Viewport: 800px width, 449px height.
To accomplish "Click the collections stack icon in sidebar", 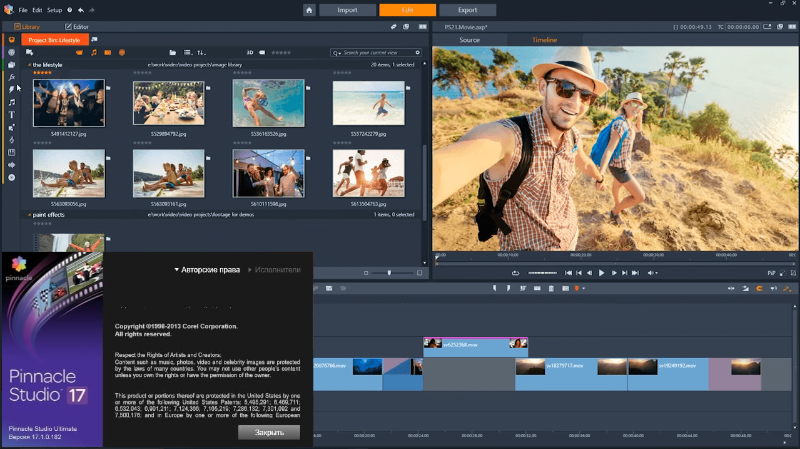I will [11, 65].
